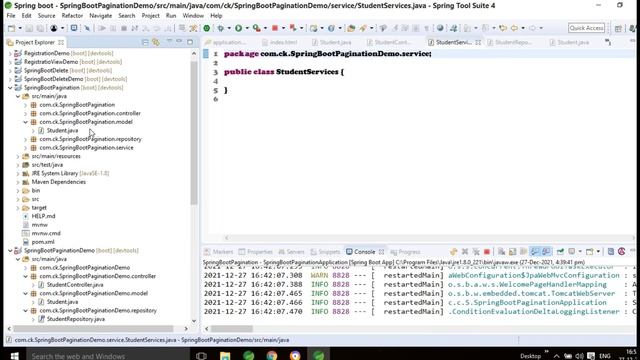Click the Remove Launch X icon in Console

point(464,251)
